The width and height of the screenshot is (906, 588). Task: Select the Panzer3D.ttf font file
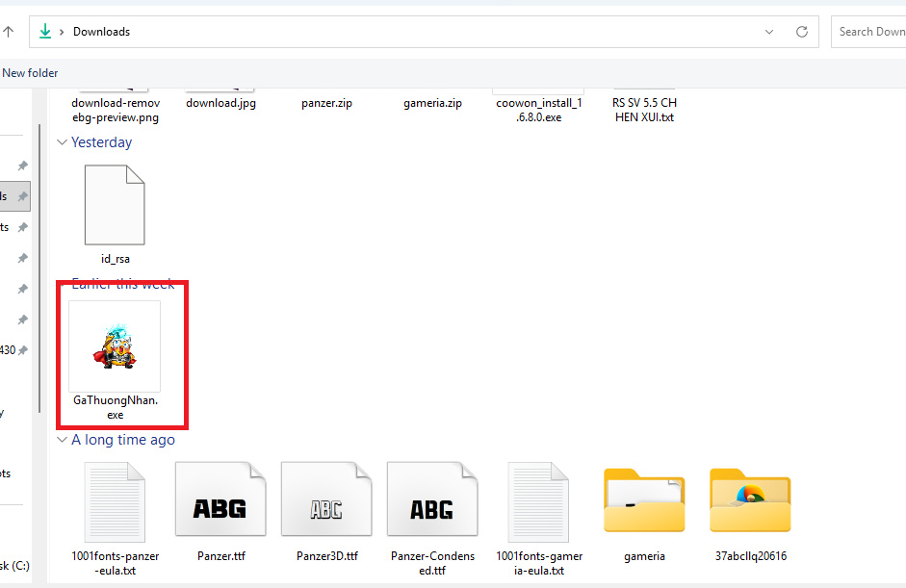(326, 500)
